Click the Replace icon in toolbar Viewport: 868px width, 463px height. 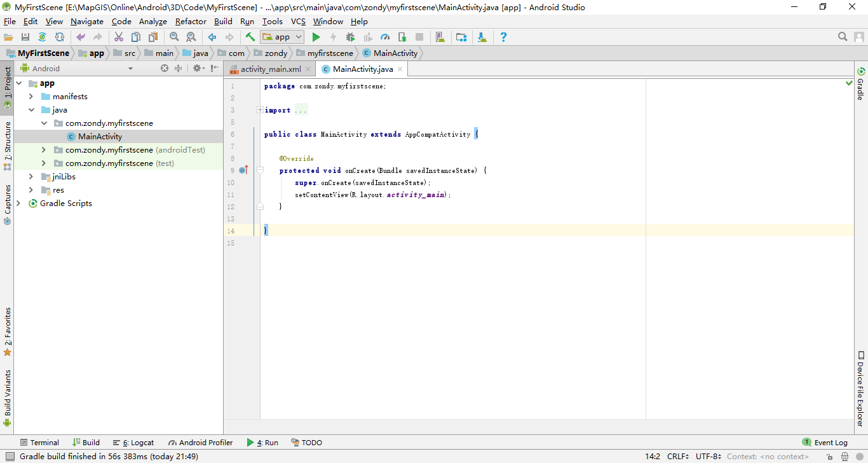pos(191,38)
